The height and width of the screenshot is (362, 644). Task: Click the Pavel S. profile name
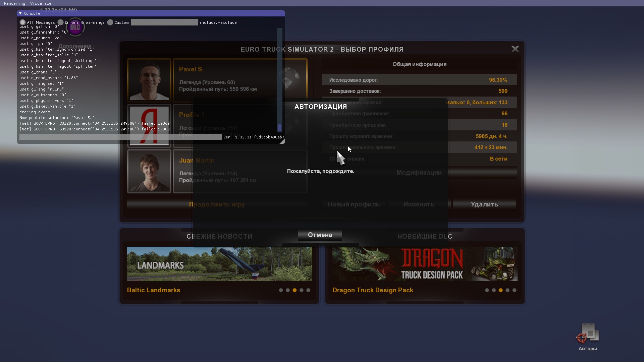[x=192, y=69]
